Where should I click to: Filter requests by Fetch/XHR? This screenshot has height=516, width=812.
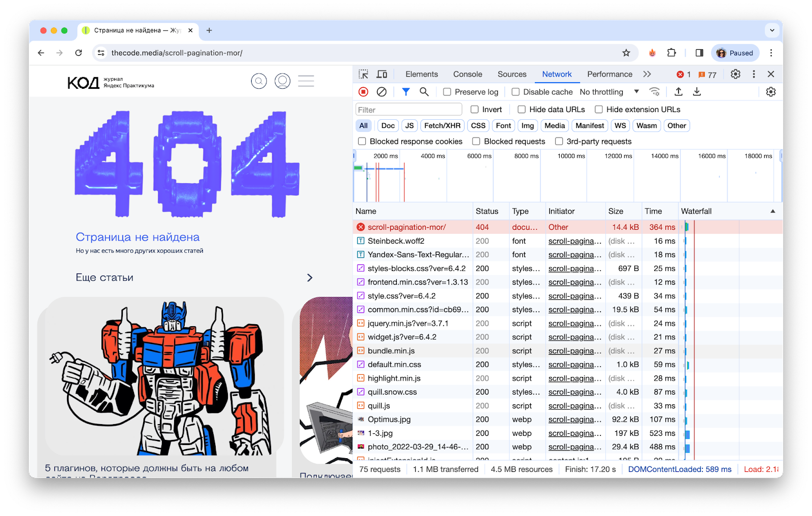coord(442,126)
